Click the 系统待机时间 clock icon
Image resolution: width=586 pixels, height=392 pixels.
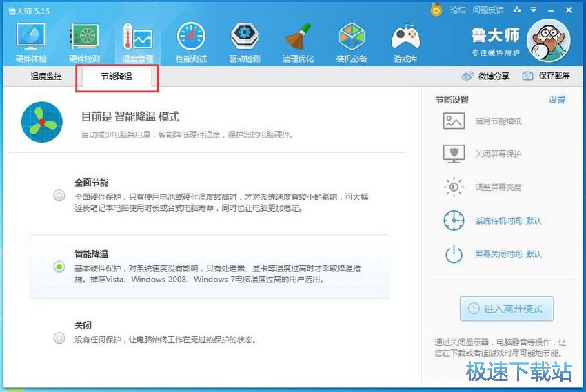tap(454, 220)
